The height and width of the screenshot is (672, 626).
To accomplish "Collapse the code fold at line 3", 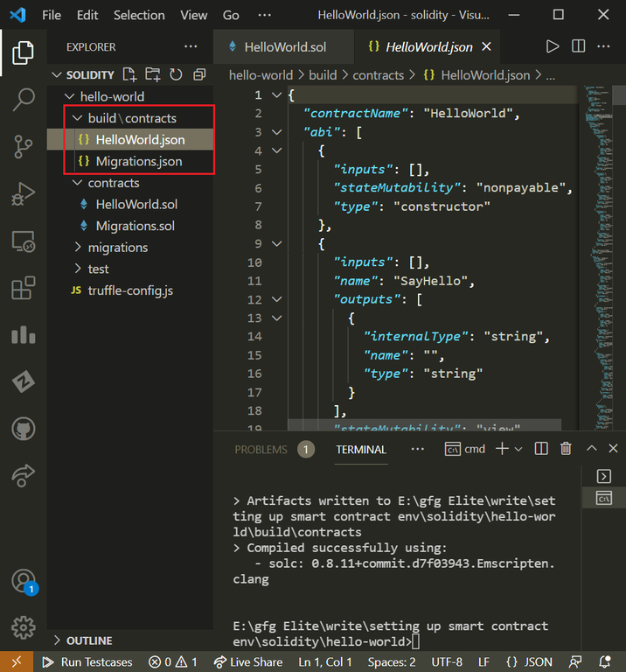I will pos(277,132).
